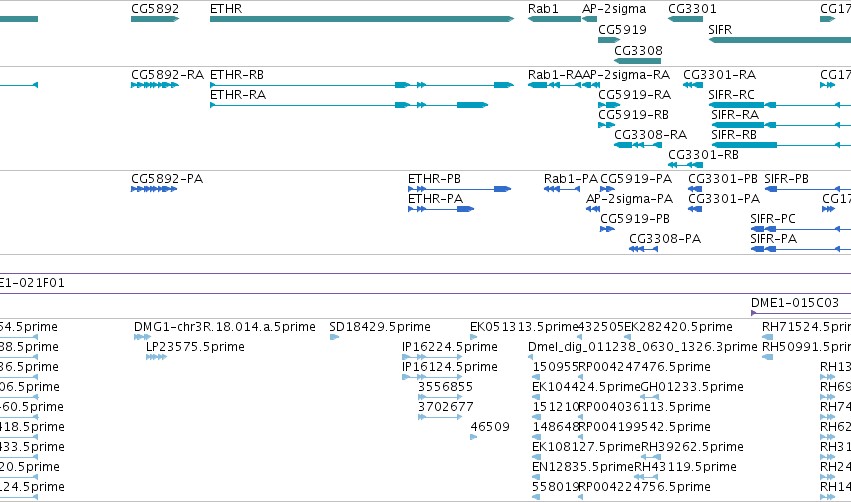Open the CG3301-RA transcript
Screen dimensions: 851x502
[693, 85]
